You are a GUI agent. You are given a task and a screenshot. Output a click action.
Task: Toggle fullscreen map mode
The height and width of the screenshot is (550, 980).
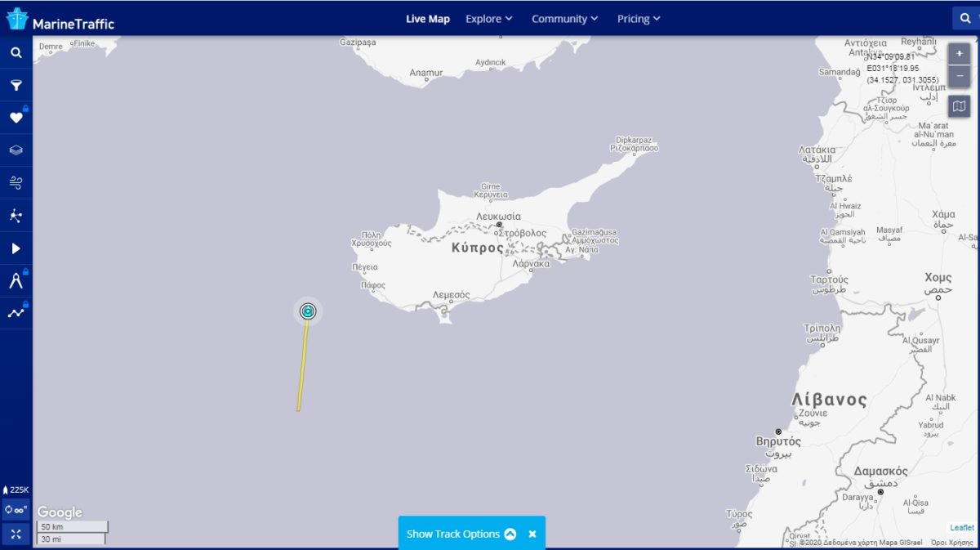pos(16,534)
